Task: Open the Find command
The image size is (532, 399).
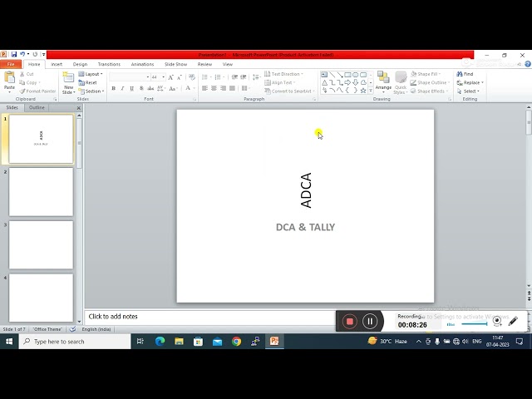Action: 465,74
